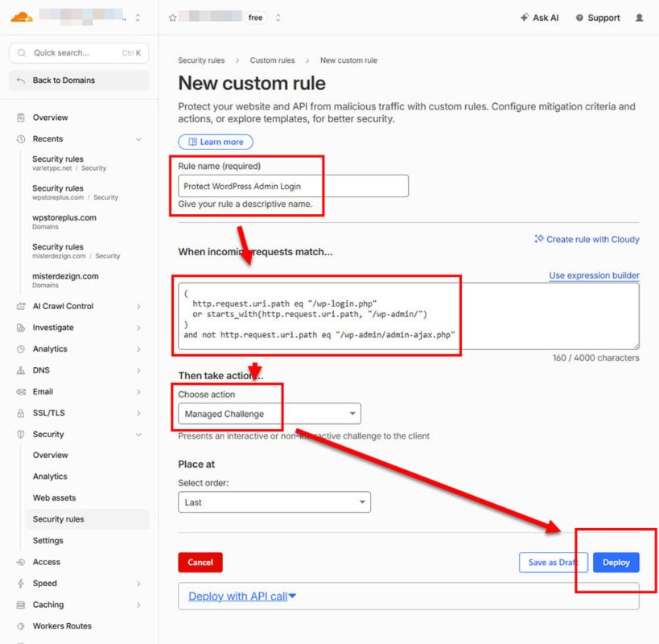659x644 pixels.
Task: Open Security Analytics submenu item
Action: tap(50, 477)
